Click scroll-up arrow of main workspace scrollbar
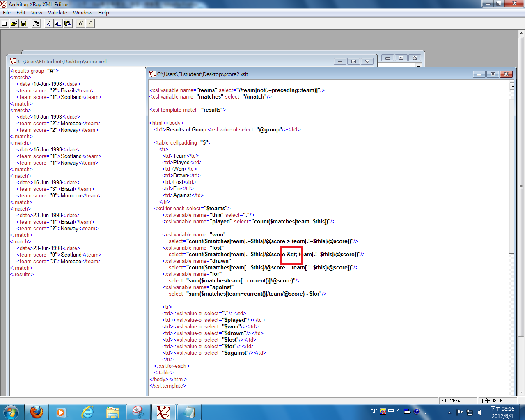This screenshot has width=525, height=420. [522, 33]
